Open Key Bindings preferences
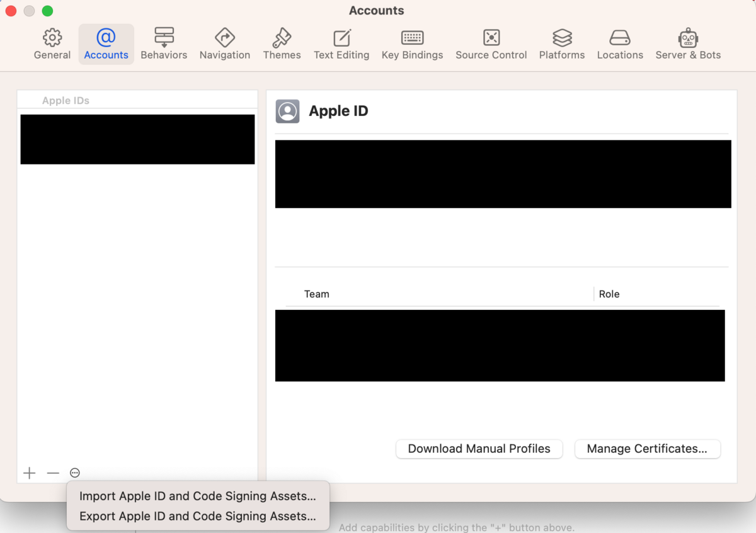Screen dimensions: 756x533 click(412, 44)
